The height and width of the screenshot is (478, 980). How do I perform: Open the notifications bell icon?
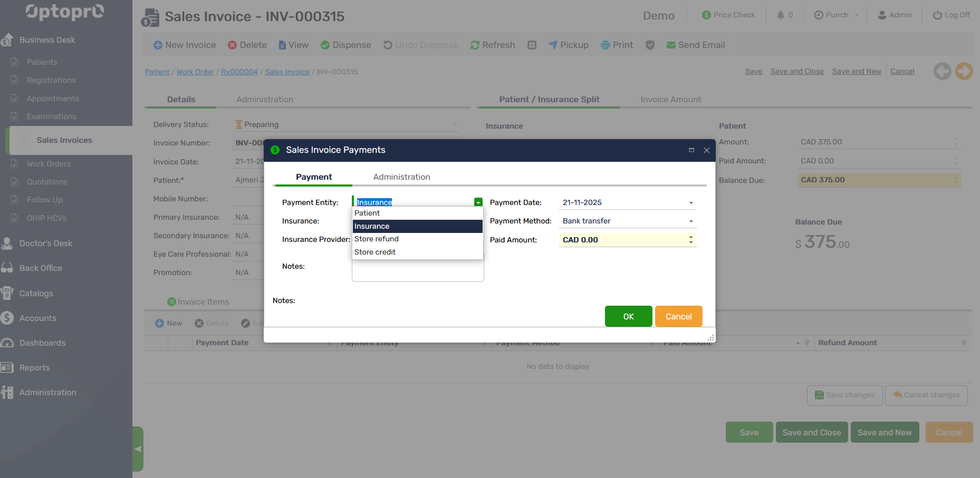click(x=781, y=15)
